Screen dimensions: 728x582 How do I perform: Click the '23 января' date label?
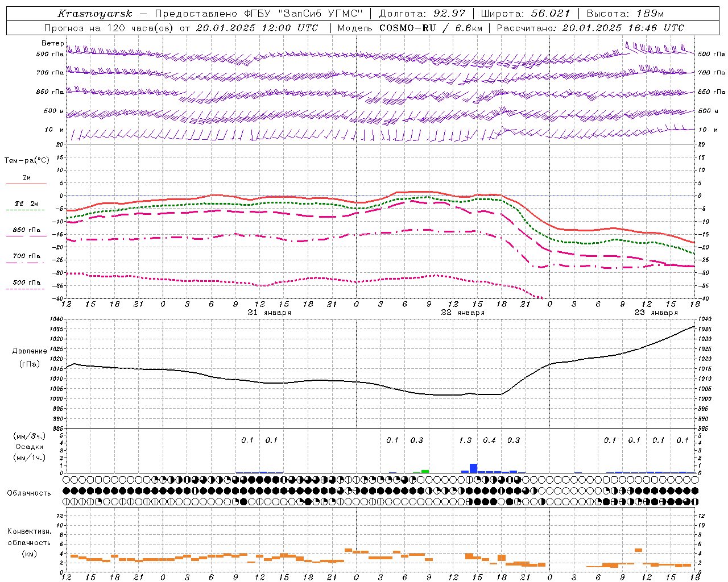point(656,313)
